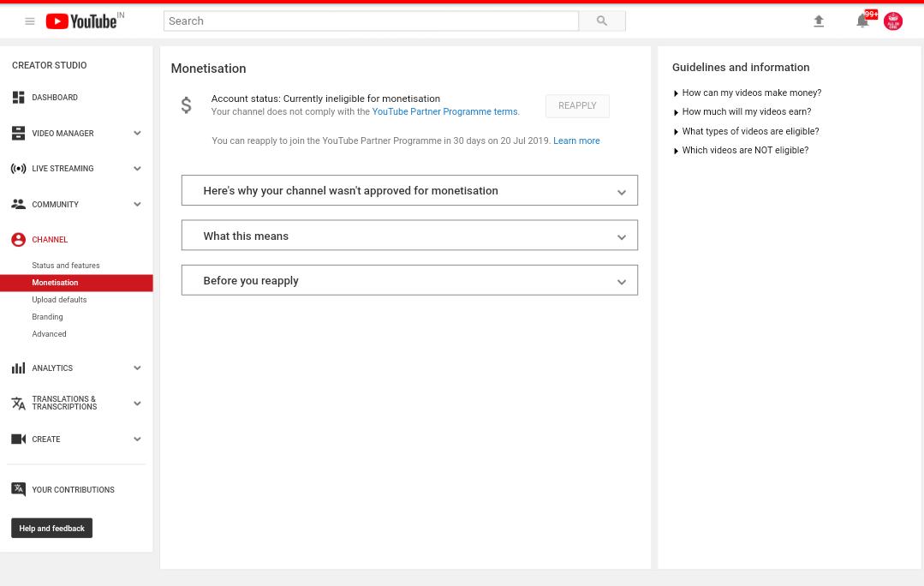Click 'Guidelines and information' heading

(741, 67)
